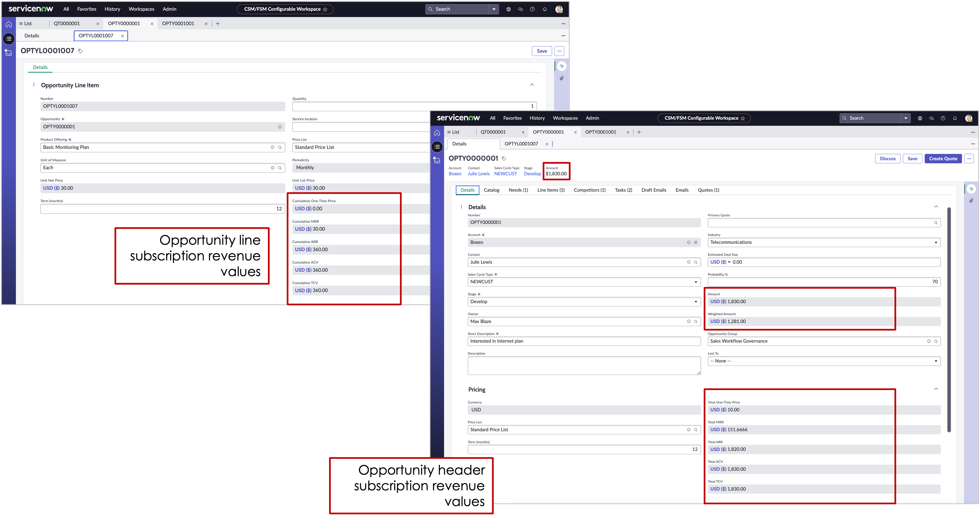This screenshot has height=517, width=980.
Task: Click the empty Description text area
Action: pos(584,366)
